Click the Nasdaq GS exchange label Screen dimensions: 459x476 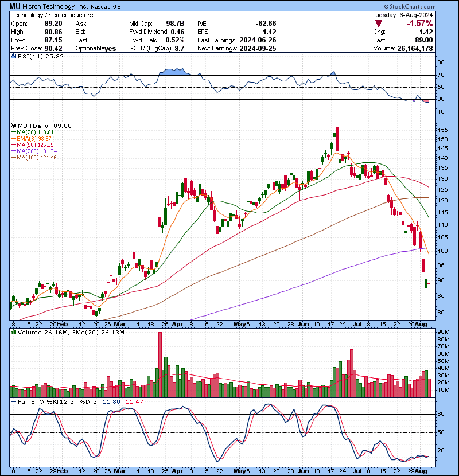tap(106, 7)
